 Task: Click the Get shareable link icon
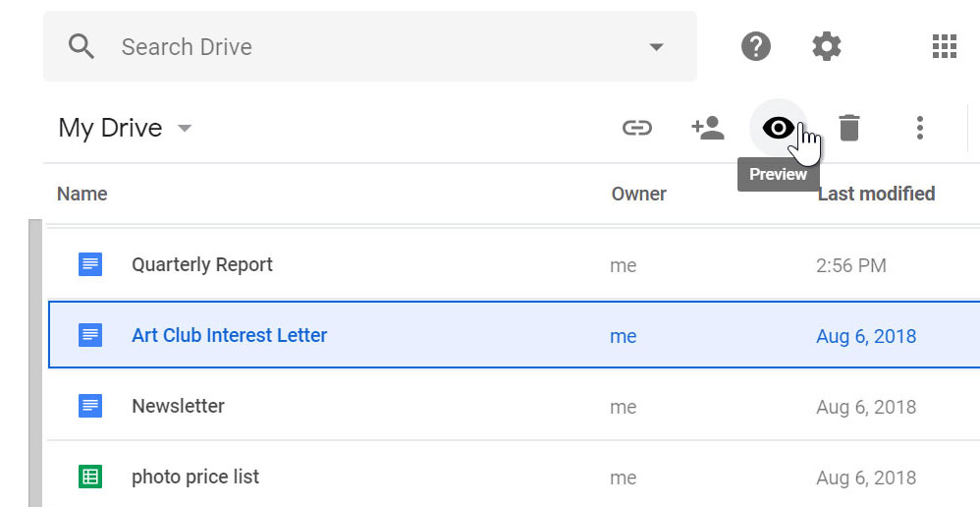[x=637, y=128]
